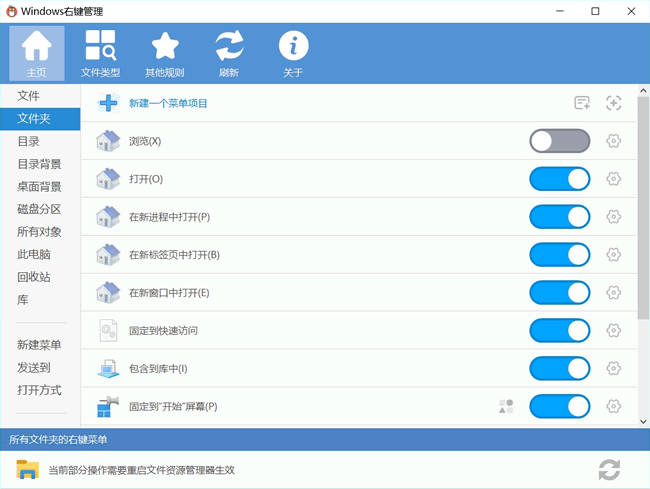The height and width of the screenshot is (489, 650).
Task: Open settings gear for 打开(O)
Action: pyautogui.click(x=614, y=179)
